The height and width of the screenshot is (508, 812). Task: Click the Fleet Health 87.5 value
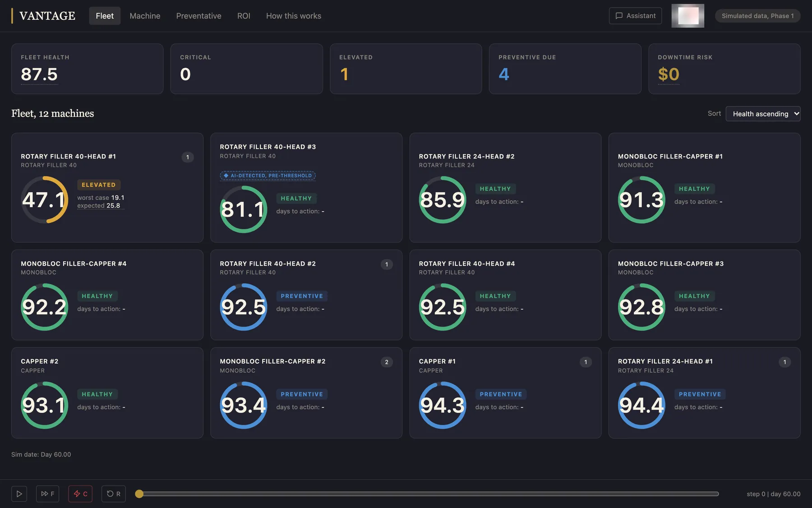[x=39, y=74]
